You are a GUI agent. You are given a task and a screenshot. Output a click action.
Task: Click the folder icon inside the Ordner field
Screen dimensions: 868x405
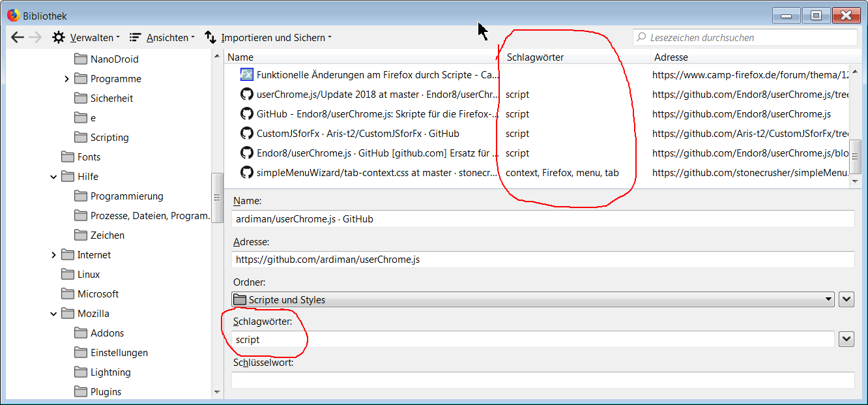coord(240,299)
